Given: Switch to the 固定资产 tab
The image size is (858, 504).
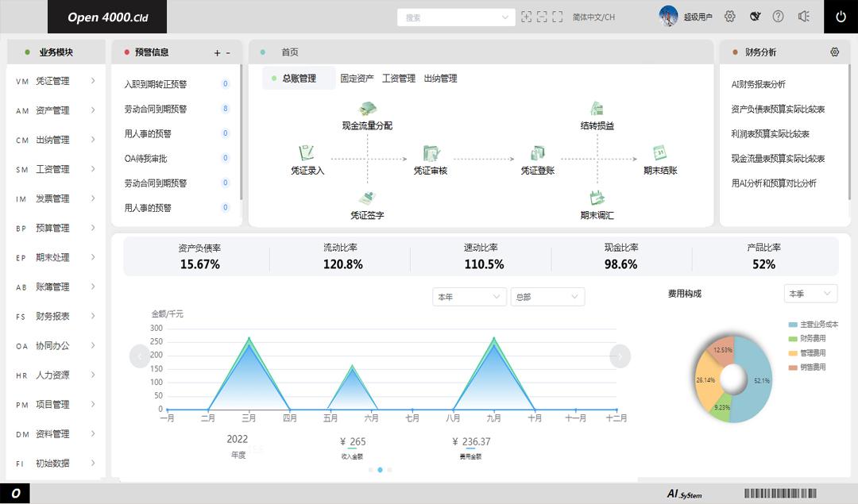Looking at the screenshot, I should [357, 78].
